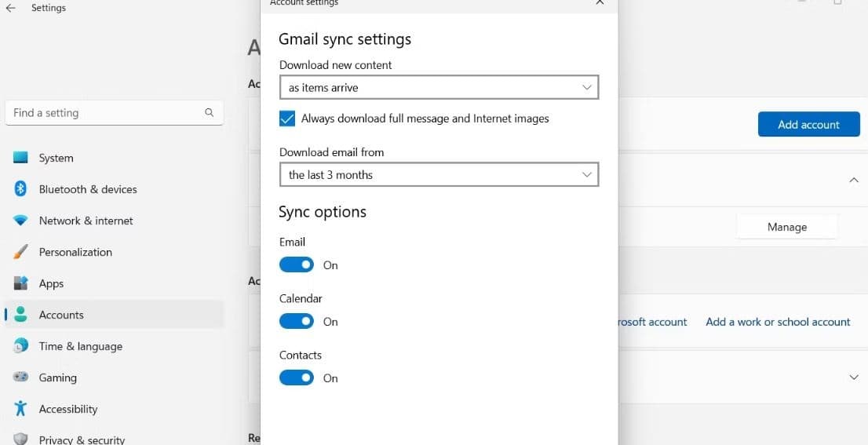Click the Settings window title text
The image size is (868, 445).
coord(49,8)
